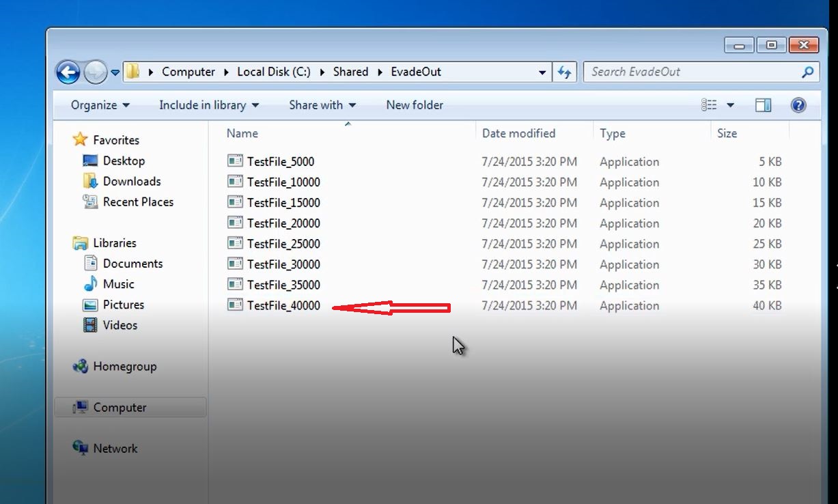Click the Downloads folder icon
The height and width of the screenshot is (504, 838).
coord(90,182)
